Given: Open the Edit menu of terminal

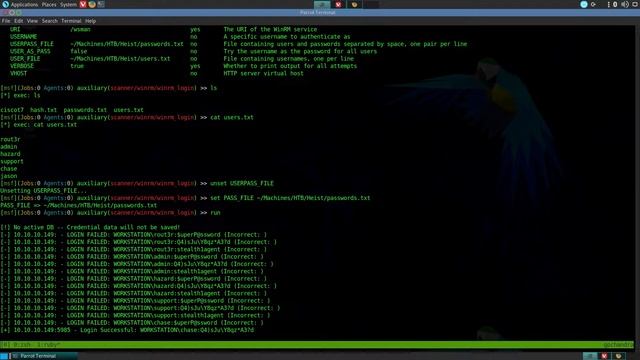Looking at the screenshot, I should 19,21.
